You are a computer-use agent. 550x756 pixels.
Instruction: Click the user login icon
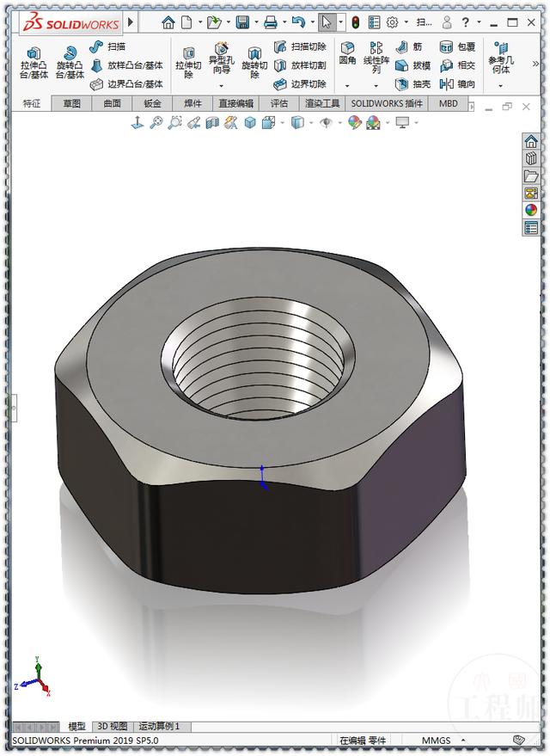point(447,22)
